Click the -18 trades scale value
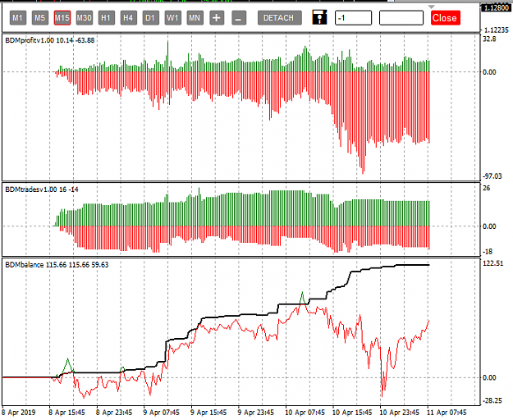Screen dimensions: 513x420 click(488, 251)
